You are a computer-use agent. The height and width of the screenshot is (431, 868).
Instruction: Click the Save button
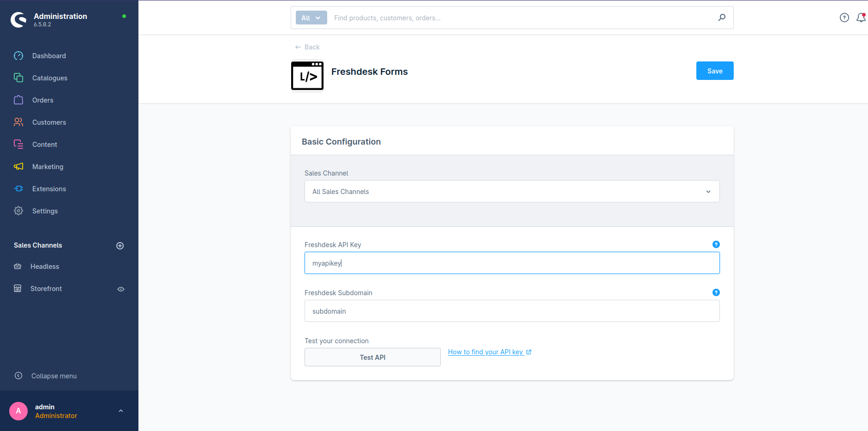pyautogui.click(x=715, y=71)
